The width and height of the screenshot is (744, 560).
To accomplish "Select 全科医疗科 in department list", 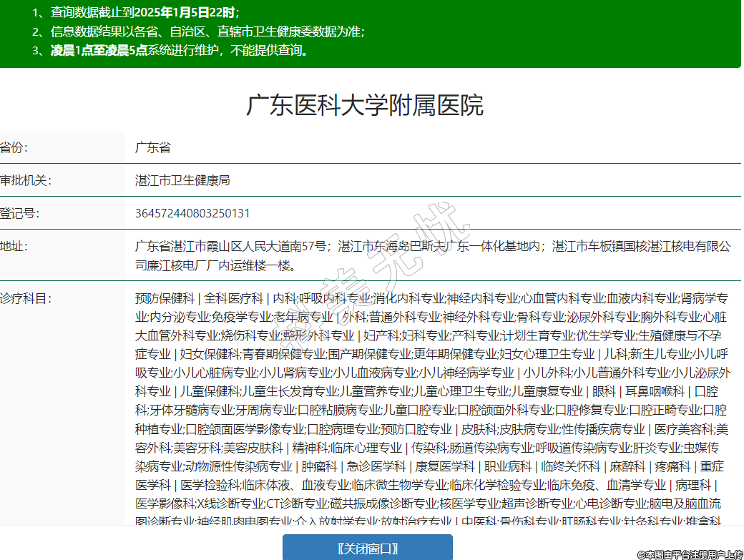I will 235,298.
